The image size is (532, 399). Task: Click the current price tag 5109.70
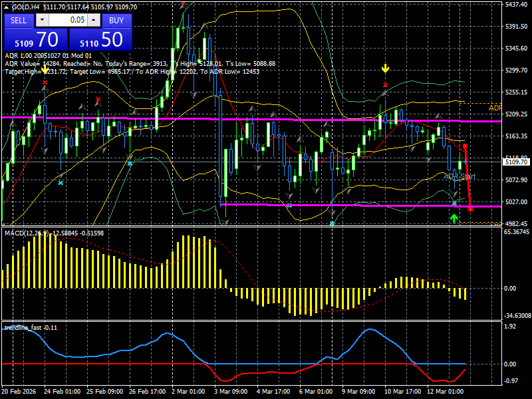click(x=516, y=162)
